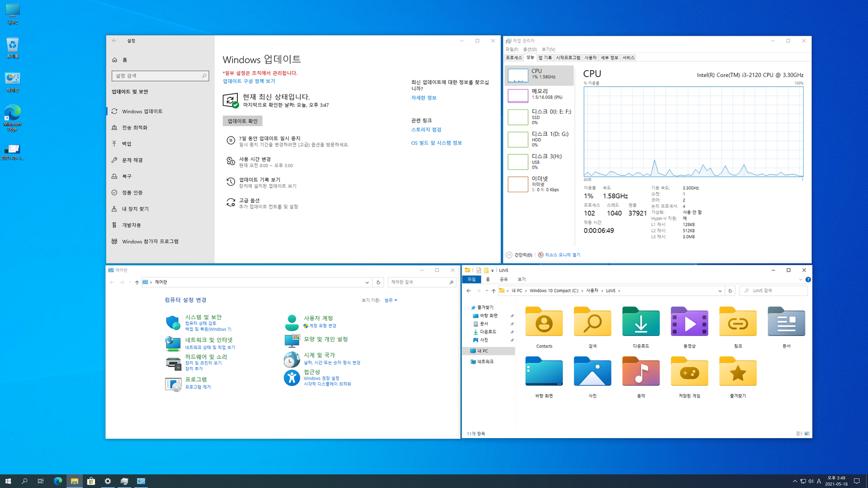Open the 문서 folder icon in file pane

click(786, 321)
